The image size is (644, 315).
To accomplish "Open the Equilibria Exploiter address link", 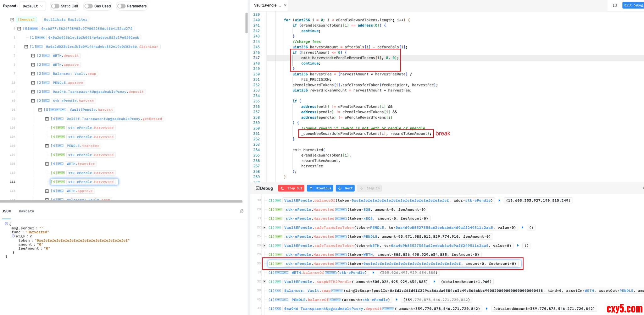I will [66, 19].
